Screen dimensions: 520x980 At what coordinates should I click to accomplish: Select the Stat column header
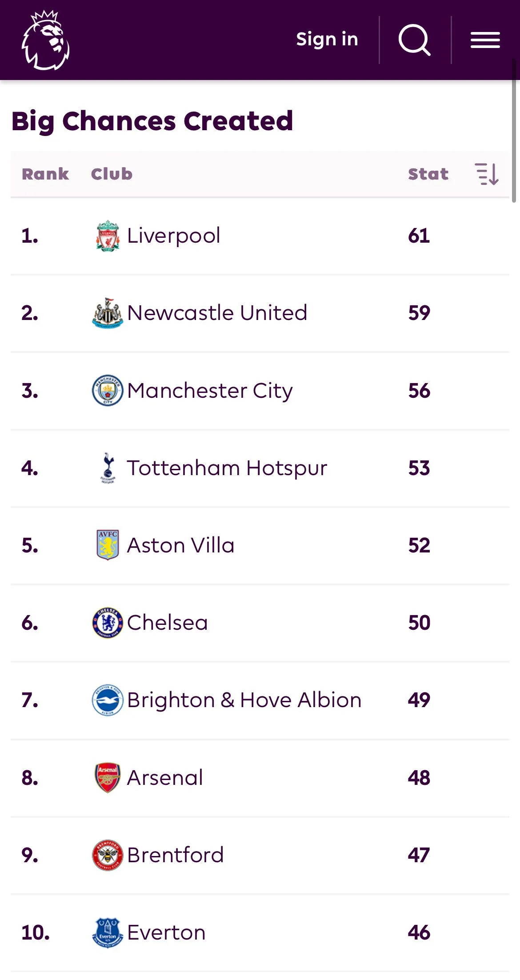coord(428,174)
